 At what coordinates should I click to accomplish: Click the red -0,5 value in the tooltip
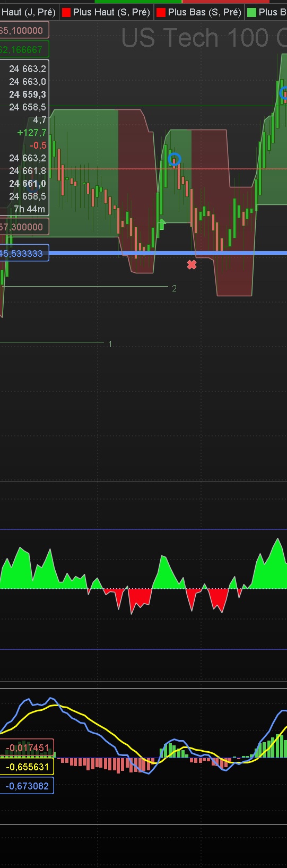coord(38,145)
